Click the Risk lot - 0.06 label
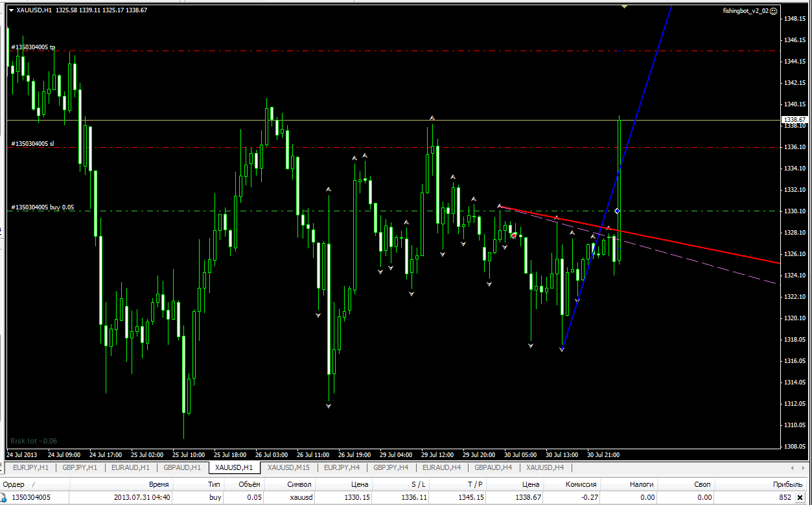 coord(34,441)
